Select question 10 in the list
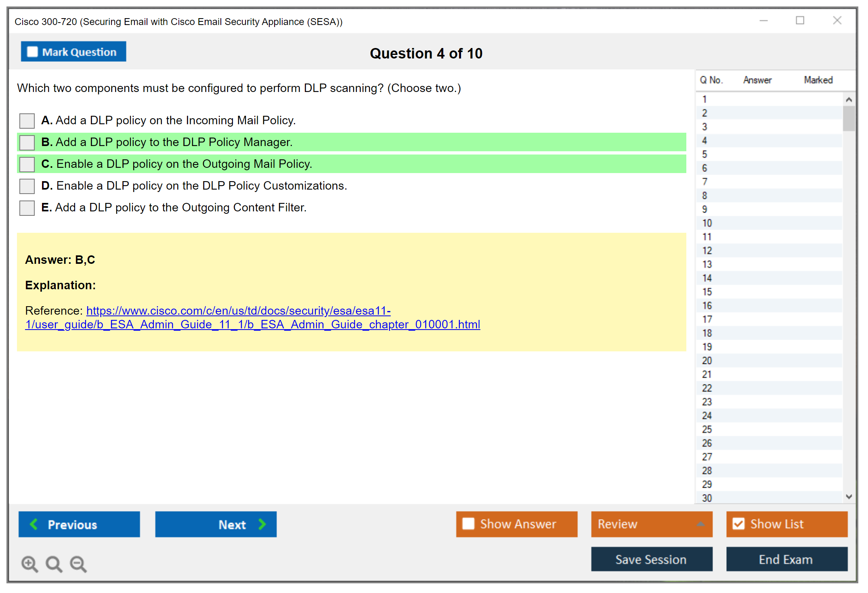 (707, 223)
